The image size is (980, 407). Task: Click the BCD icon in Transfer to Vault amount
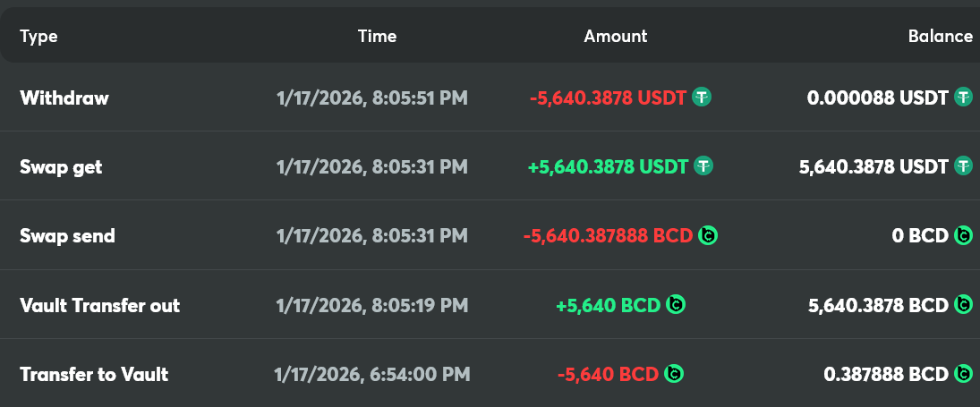(x=674, y=374)
